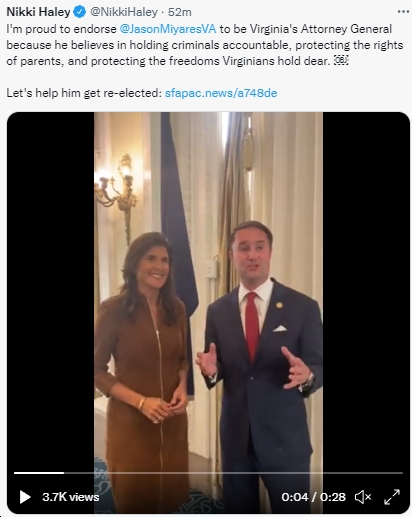
Task: Open the three-dot more options menu
Action: pyautogui.click(x=403, y=12)
